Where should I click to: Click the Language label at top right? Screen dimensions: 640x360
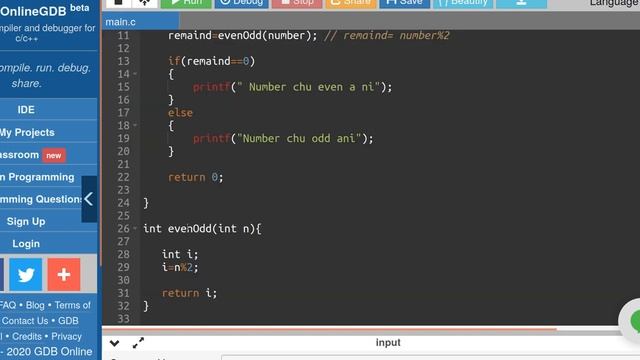[x=615, y=3]
